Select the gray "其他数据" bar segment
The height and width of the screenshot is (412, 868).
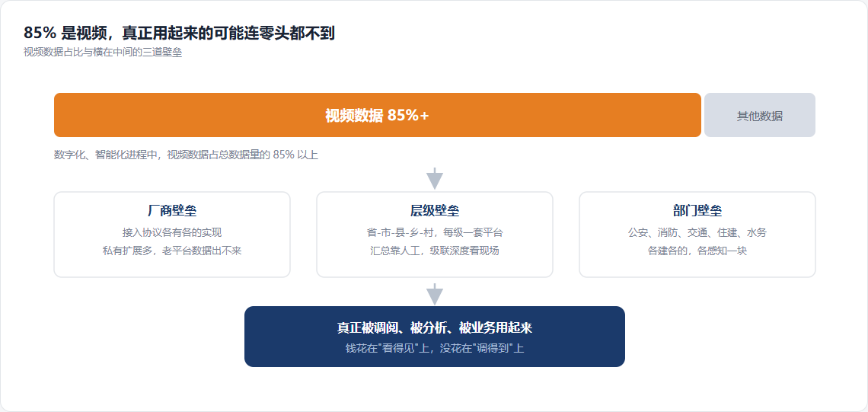760,115
